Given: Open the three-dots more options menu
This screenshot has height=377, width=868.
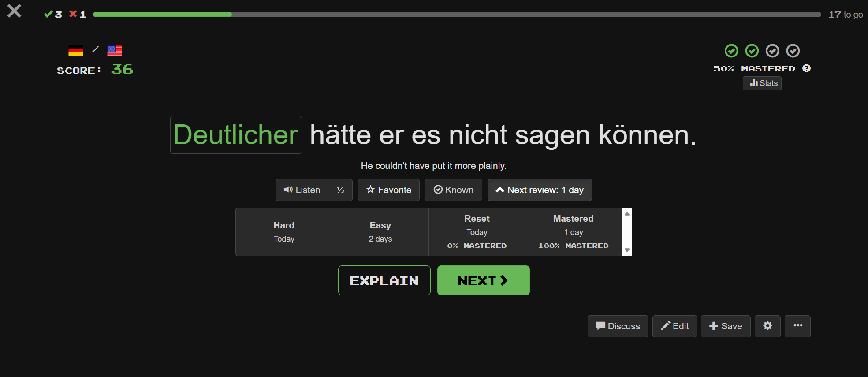Looking at the screenshot, I should pos(797,326).
